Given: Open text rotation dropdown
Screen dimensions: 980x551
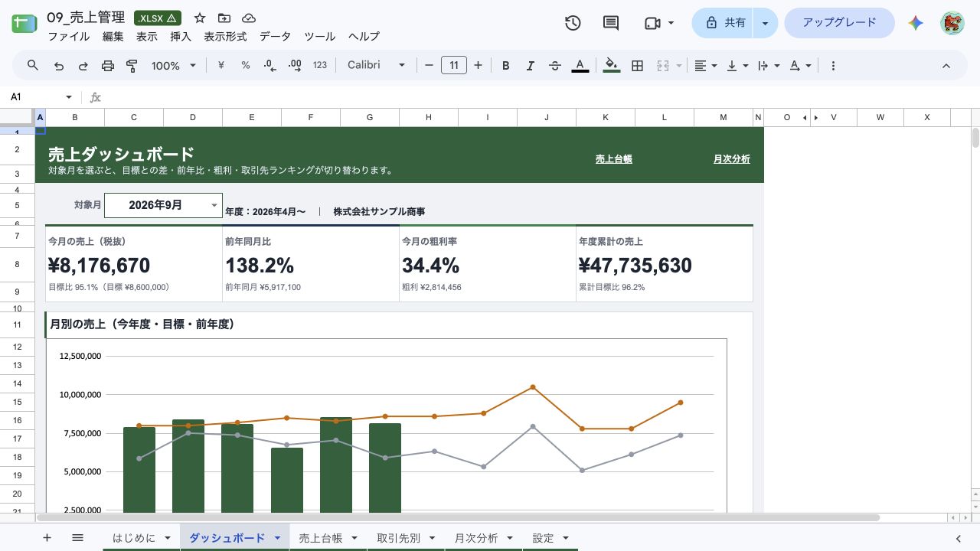Looking at the screenshot, I should tap(800, 66).
